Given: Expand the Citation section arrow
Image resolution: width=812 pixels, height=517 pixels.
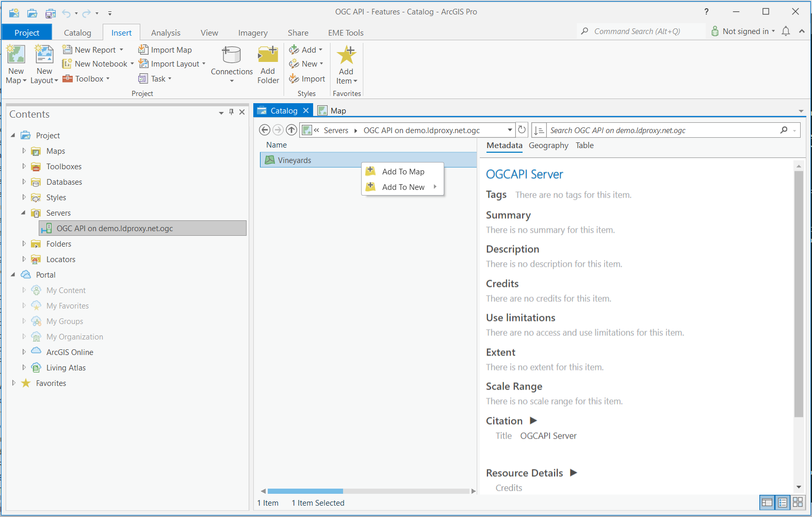Looking at the screenshot, I should (533, 421).
